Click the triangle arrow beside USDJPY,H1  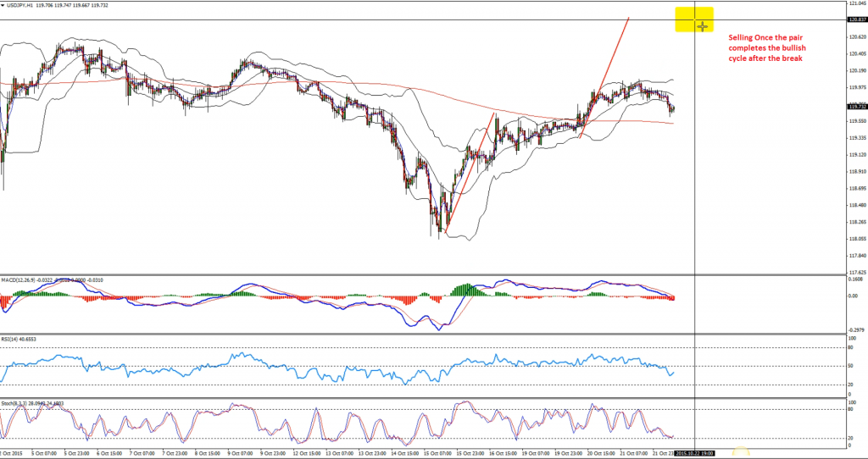pos(4,5)
